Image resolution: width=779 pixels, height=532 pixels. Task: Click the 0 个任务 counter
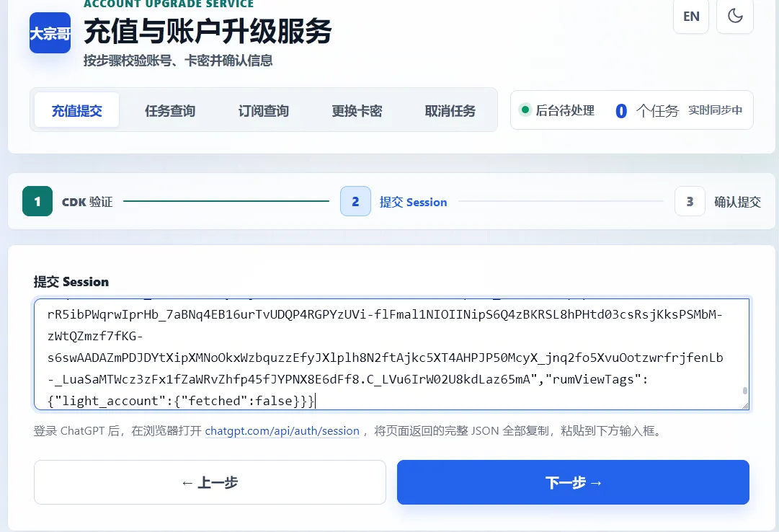click(647, 110)
